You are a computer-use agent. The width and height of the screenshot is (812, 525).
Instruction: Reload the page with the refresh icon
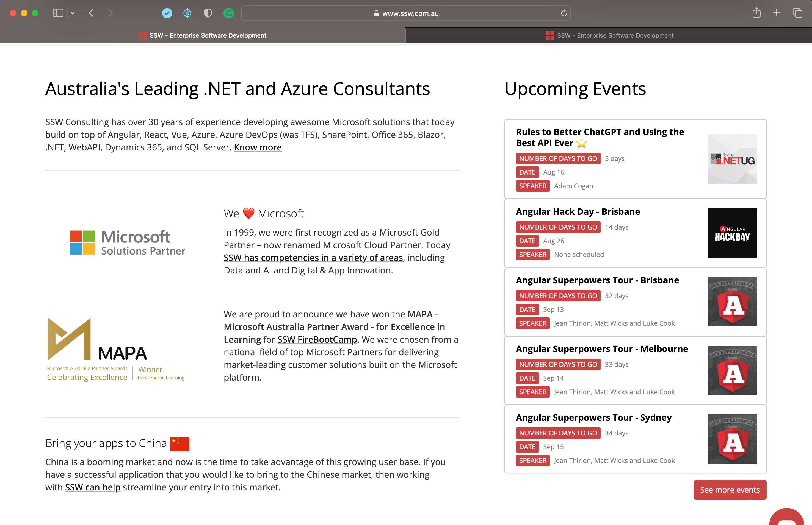click(x=564, y=13)
